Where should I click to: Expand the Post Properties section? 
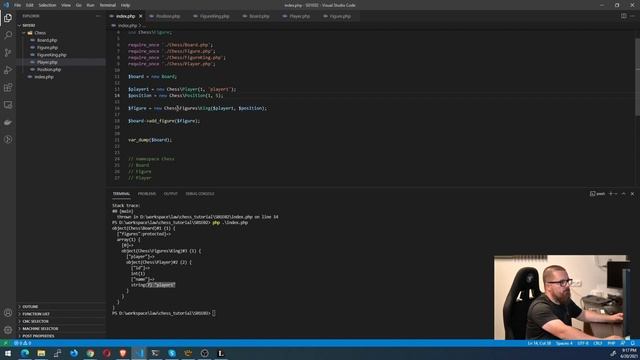point(60,336)
